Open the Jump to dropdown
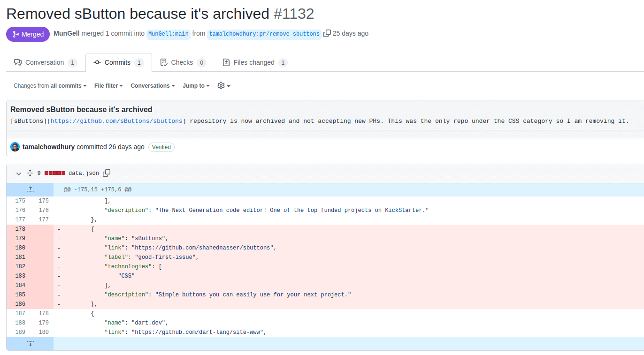This screenshot has width=644, height=355. [x=196, y=86]
